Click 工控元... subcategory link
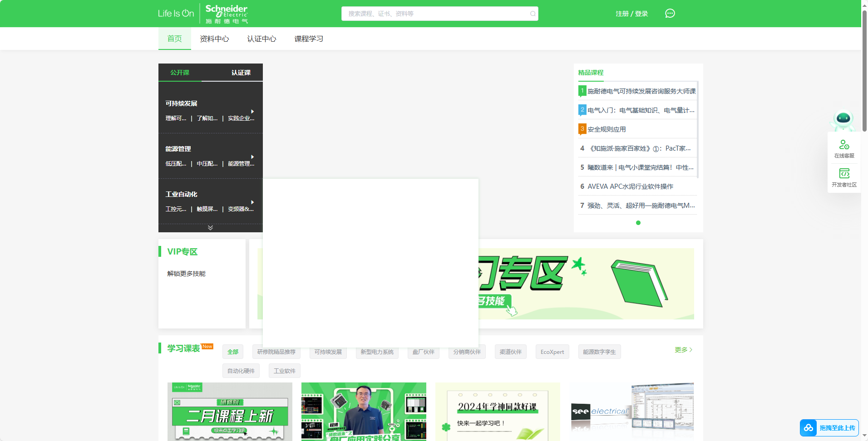The width and height of the screenshot is (868, 441). [x=176, y=209]
